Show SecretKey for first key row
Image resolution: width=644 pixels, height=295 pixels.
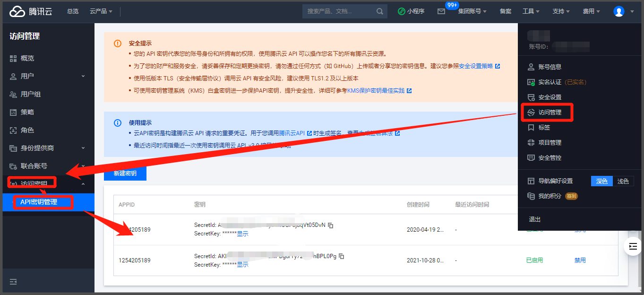(242, 234)
